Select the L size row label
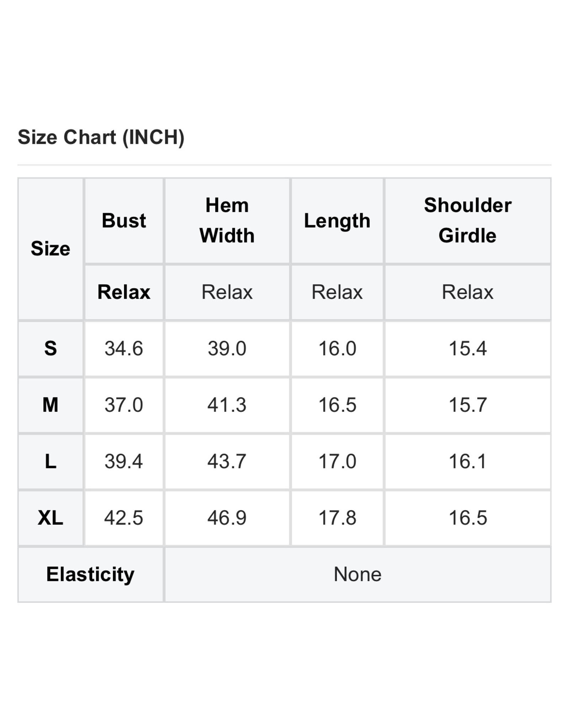This screenshot has height=728, width=569. (x=50, y=461)
